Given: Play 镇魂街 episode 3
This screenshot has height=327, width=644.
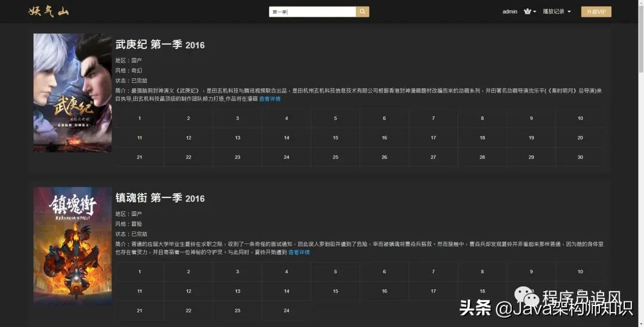Looking at the screenshot, I should [237, 272].
